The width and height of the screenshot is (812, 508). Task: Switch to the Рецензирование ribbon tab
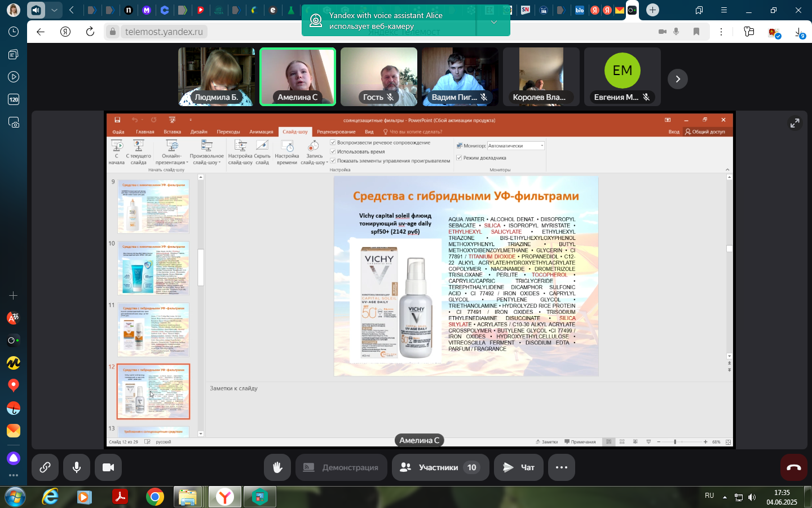point(336,132)
